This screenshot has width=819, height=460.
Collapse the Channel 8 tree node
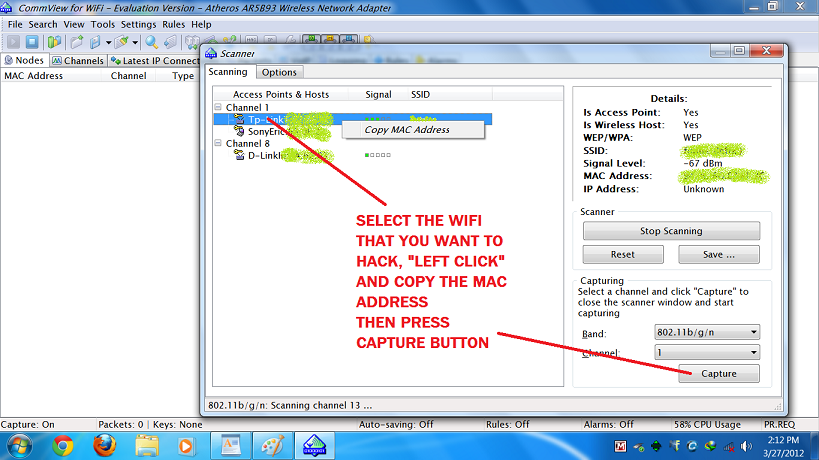click(218, 143)
